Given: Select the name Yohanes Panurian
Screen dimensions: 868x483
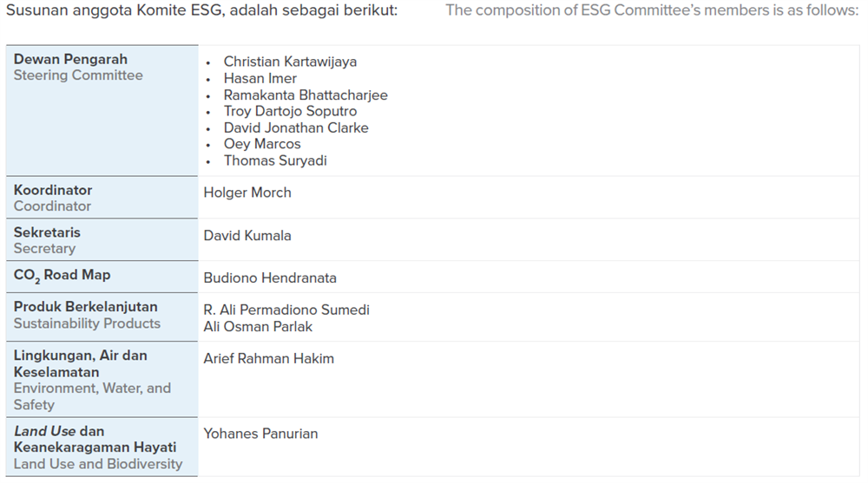Looking at the screenshot, I should click(x=260, y=434).
